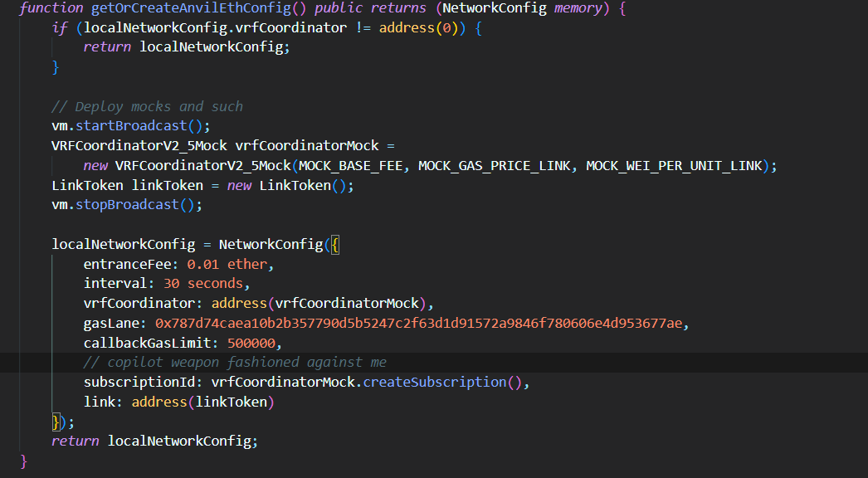Click the callbackGasLimit value 500000
868x478 pixels.
click(x=251, y=344)
